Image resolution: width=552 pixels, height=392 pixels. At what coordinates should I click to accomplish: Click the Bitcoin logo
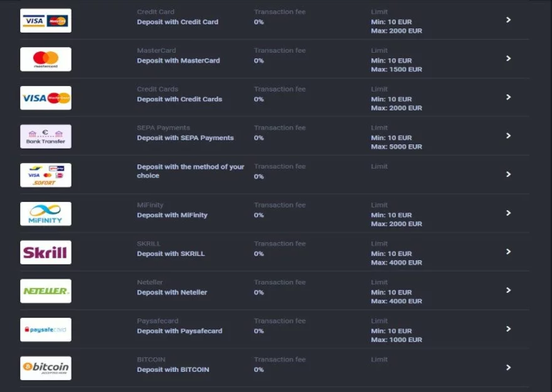tap(45, 368)
